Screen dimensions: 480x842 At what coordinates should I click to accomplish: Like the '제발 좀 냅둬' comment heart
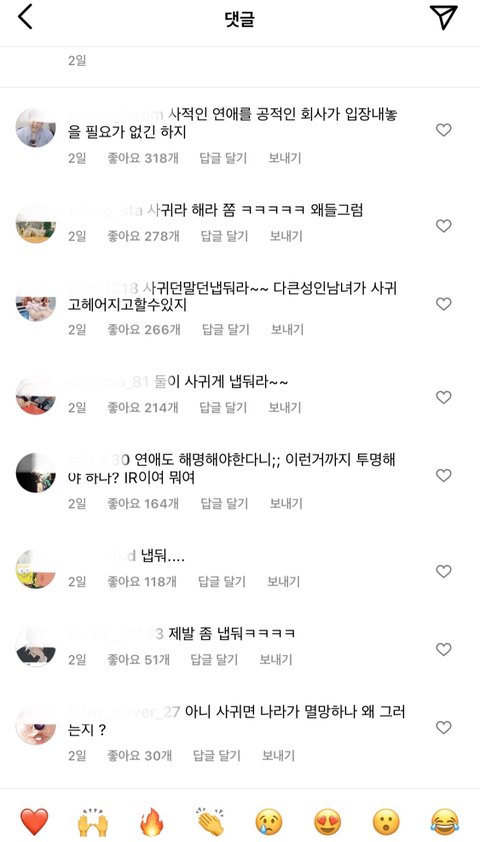(x=443, y=650)
